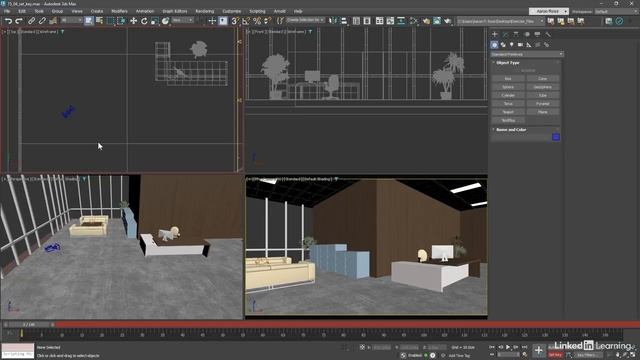Select the Shapes category icon
Image resolution: width=640 pixels, height=360 pixels.
pos(503,44)
